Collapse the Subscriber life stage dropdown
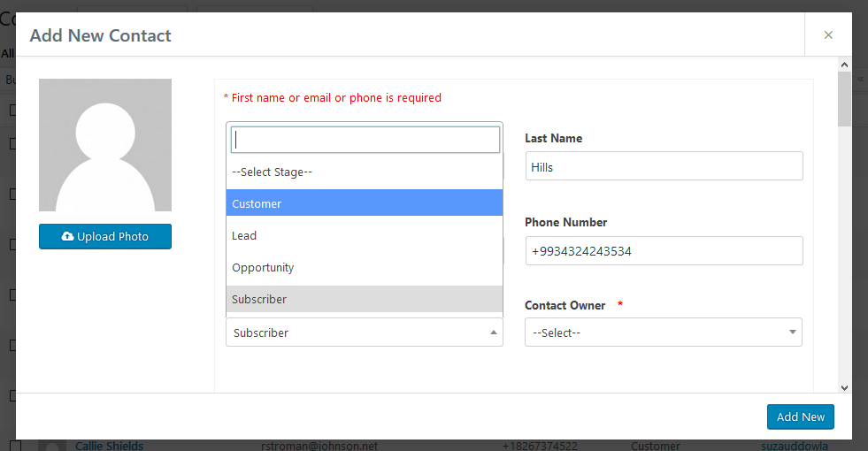 (x=365, y=333)
